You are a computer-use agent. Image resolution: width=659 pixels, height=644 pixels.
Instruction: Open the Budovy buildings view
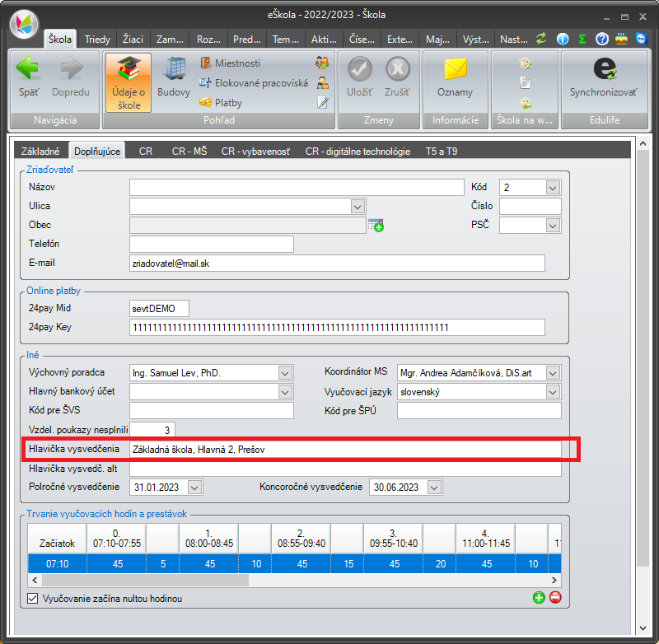tap(174, 77)
